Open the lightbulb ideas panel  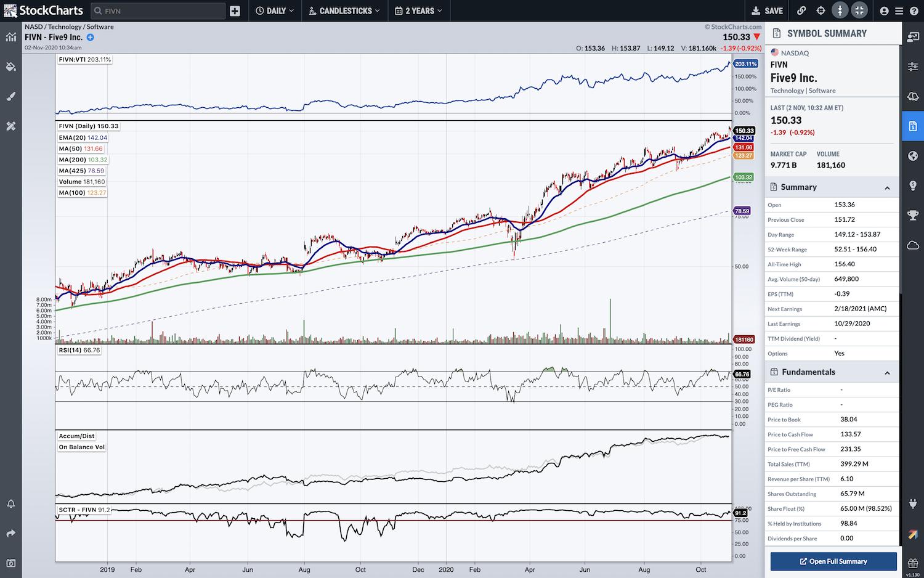(x=913, y=185)
